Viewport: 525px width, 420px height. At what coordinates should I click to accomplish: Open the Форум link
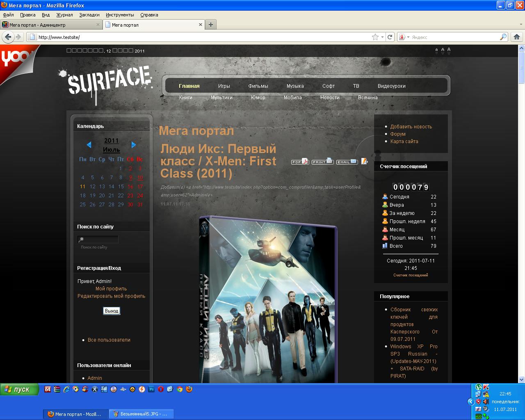tap(398, 134)
